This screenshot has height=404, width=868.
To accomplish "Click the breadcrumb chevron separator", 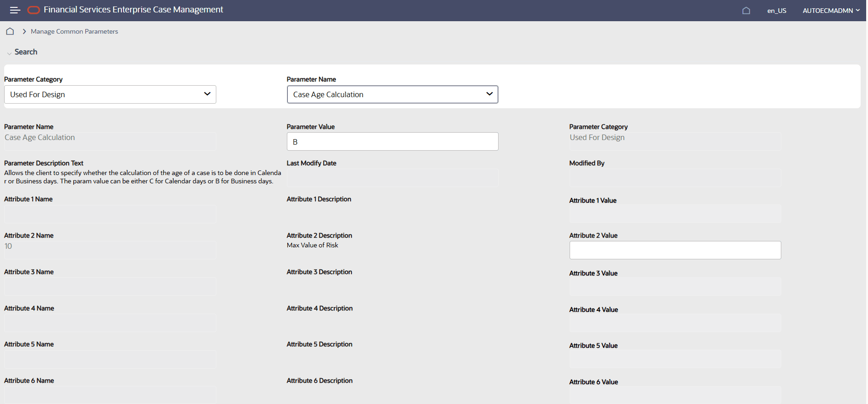I will pos(24,31).
